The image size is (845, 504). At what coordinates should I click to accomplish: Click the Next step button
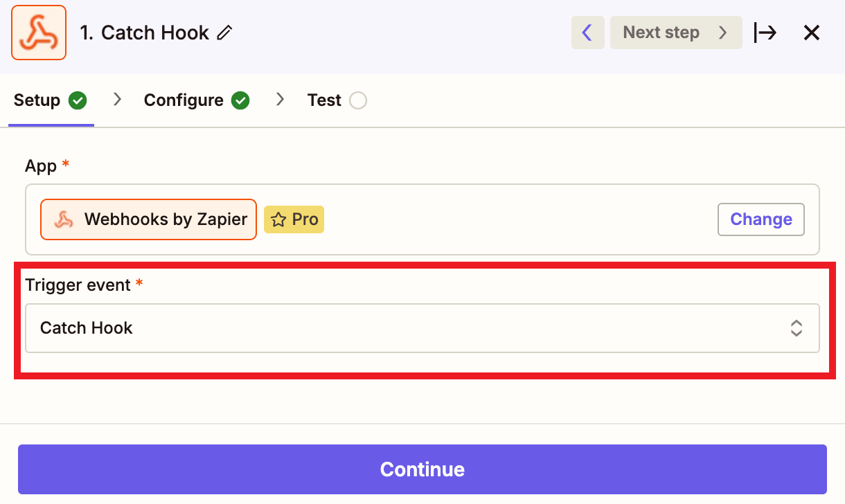676,33
